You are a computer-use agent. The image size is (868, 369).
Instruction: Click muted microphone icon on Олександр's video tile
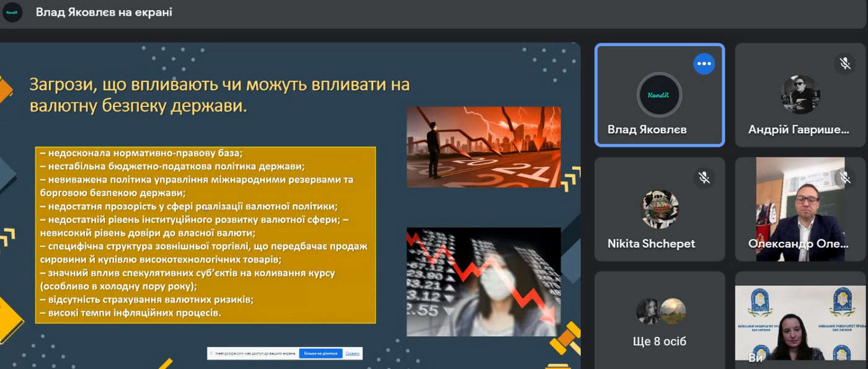pyautogui.click(x=844, y=177)
